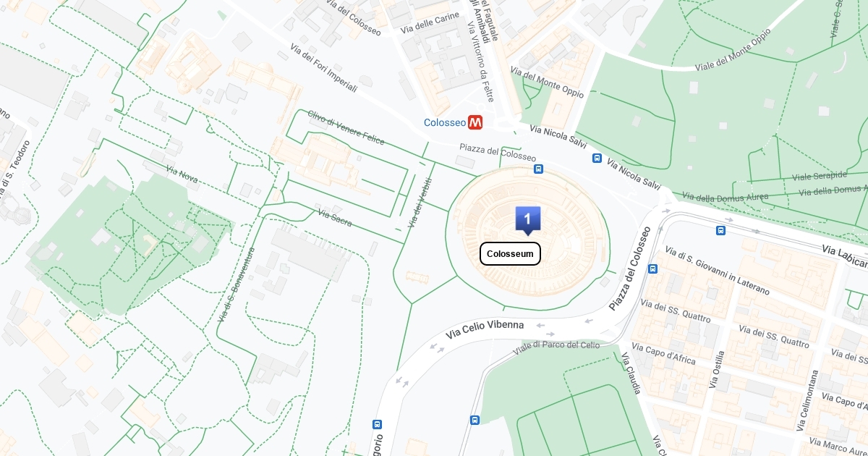This screenshot has width=868, height=456.
Task: Select the Via Nova path label
Action: coord(182,175)
